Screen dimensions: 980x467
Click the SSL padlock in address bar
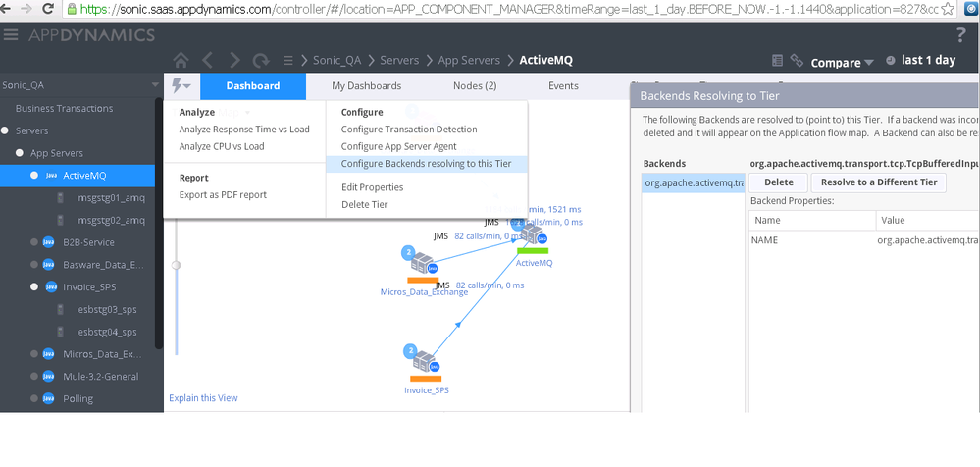click(72, 9)
